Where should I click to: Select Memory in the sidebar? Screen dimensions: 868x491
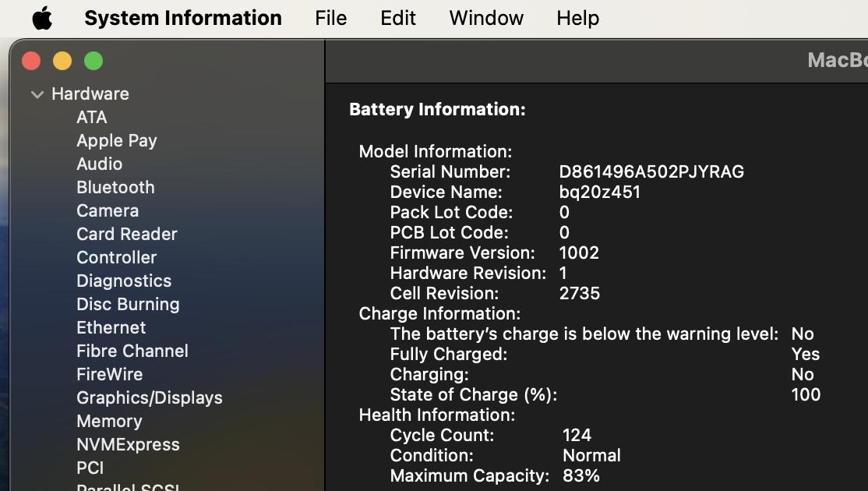click(110, 421)
